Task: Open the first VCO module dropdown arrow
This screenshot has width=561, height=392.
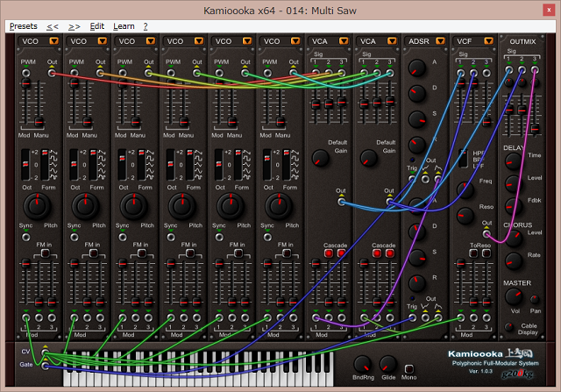Action: [x=54, y=41]
